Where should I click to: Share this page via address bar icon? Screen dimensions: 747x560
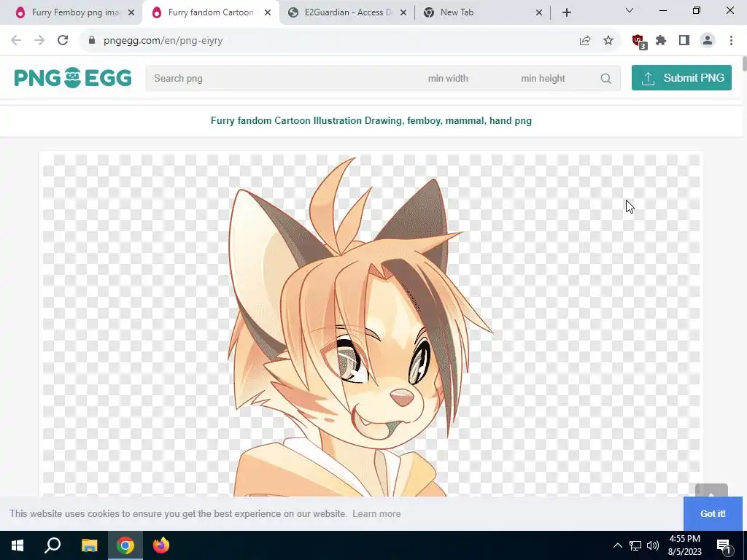point(585,41)
